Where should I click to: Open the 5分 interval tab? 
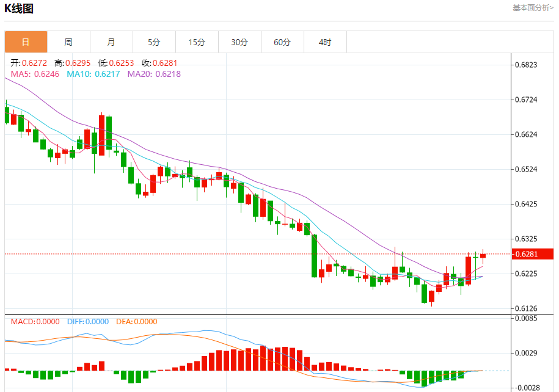(x=154, y=42)
